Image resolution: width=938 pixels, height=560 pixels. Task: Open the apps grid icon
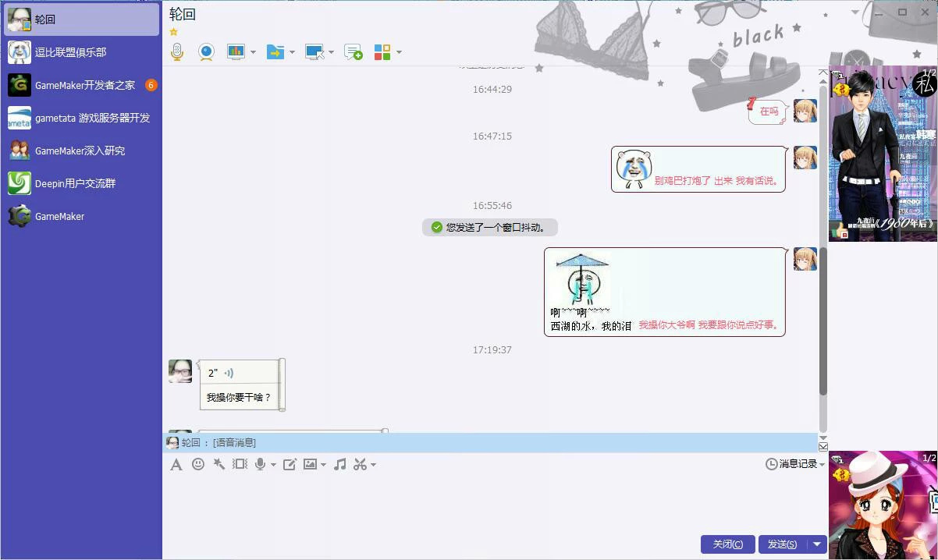point(382,51)
